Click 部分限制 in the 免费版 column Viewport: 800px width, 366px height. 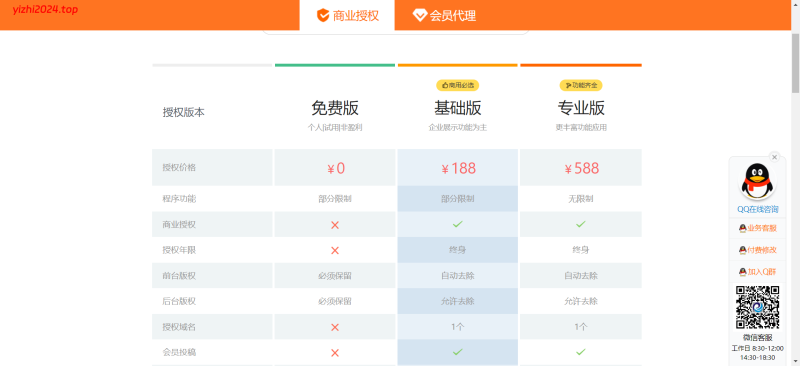335,199
